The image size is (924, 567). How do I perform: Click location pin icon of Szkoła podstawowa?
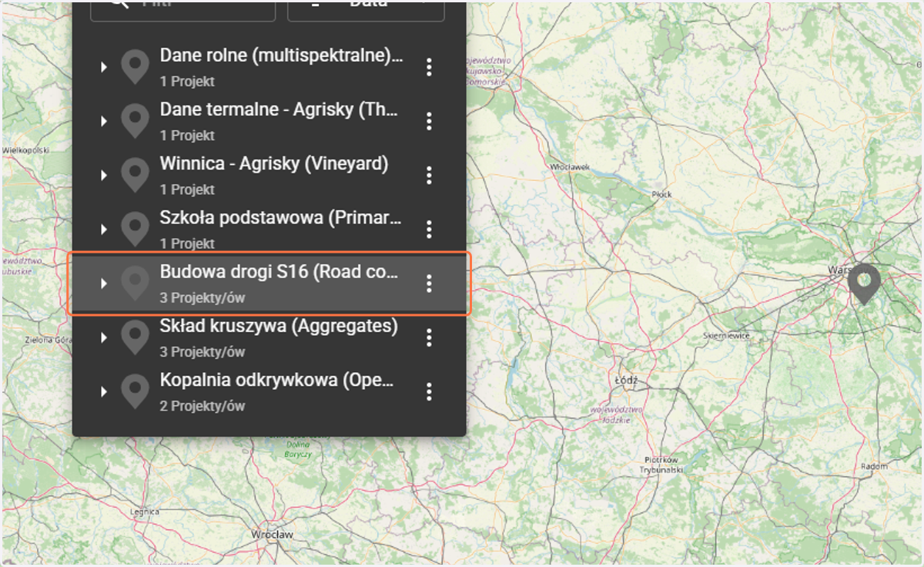tap(136, 229)
